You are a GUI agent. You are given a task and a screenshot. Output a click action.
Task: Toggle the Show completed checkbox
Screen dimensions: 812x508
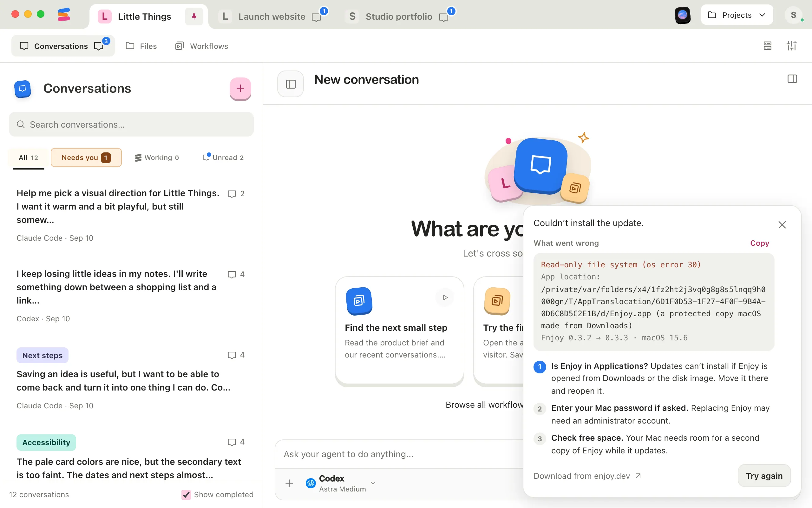[x=186, y=495]
